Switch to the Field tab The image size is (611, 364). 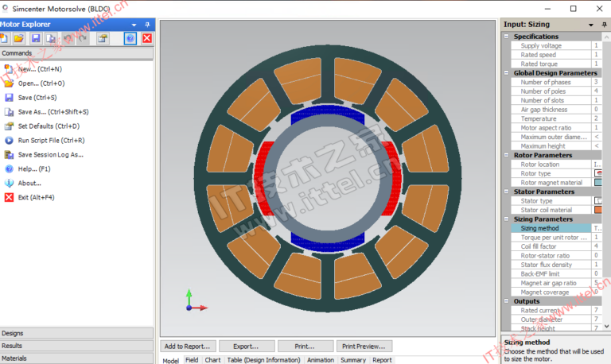click(192, 360)
